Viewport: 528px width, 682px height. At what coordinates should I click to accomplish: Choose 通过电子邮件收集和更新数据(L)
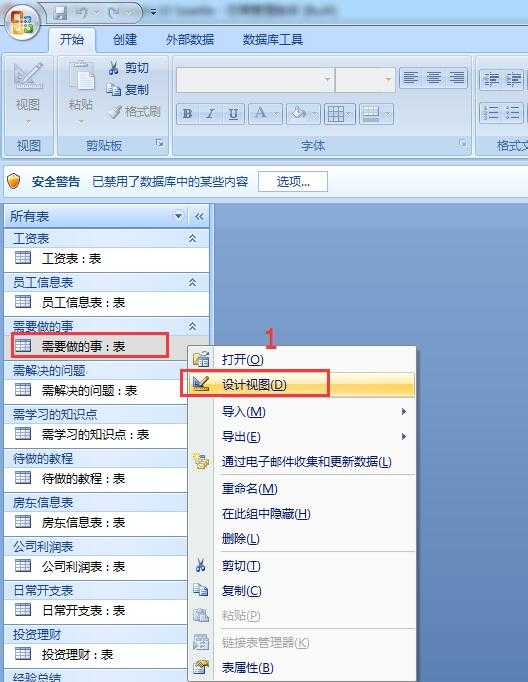click(302, 461)
